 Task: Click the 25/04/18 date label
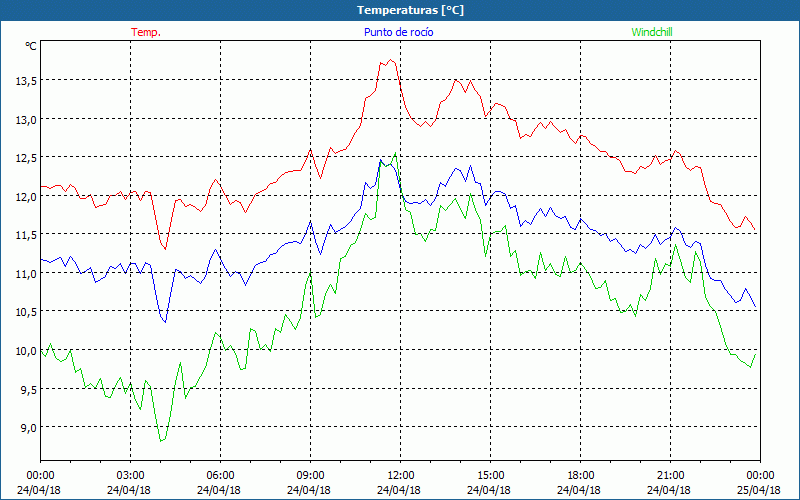point(759,490)
